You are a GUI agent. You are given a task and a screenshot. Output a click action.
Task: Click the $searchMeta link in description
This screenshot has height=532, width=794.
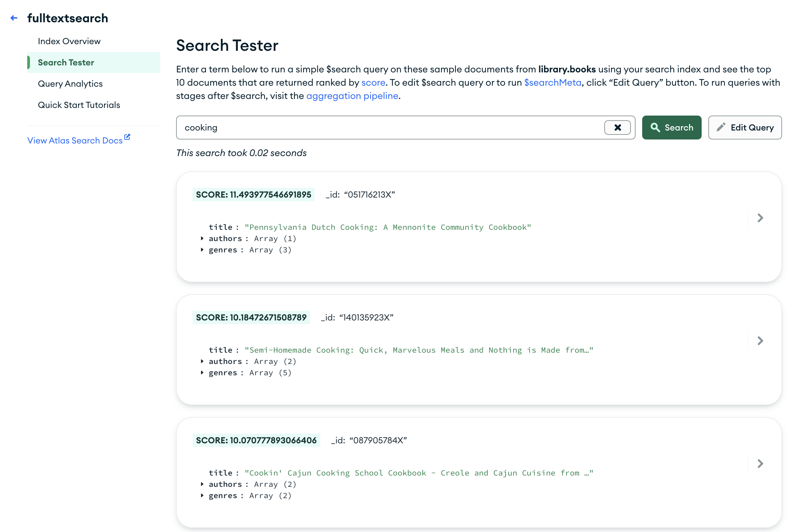552,83
